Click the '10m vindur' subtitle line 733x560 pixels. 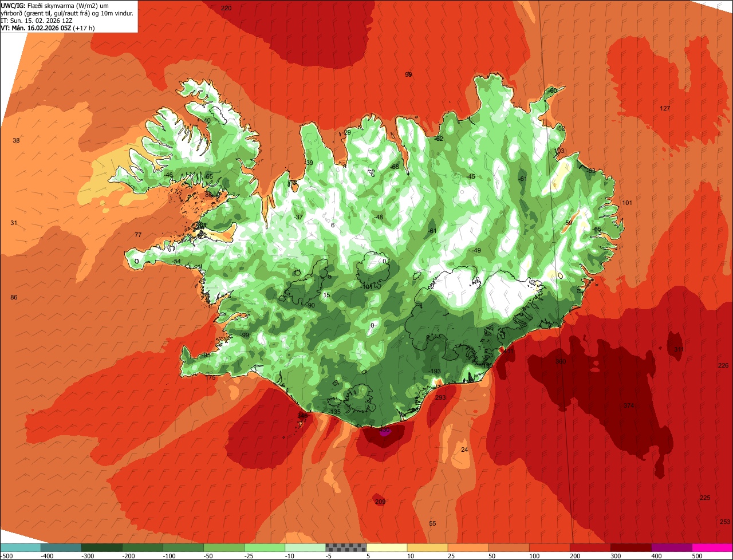pos(67,13)
